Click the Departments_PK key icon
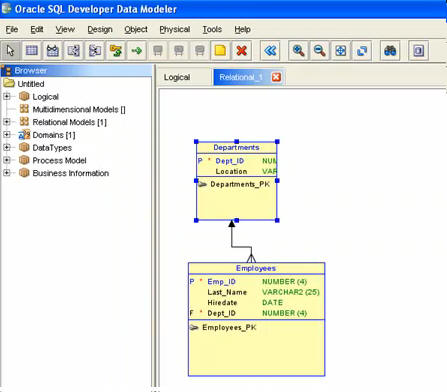The height and width of the screenshot is (392, 447). coord(202,184)
